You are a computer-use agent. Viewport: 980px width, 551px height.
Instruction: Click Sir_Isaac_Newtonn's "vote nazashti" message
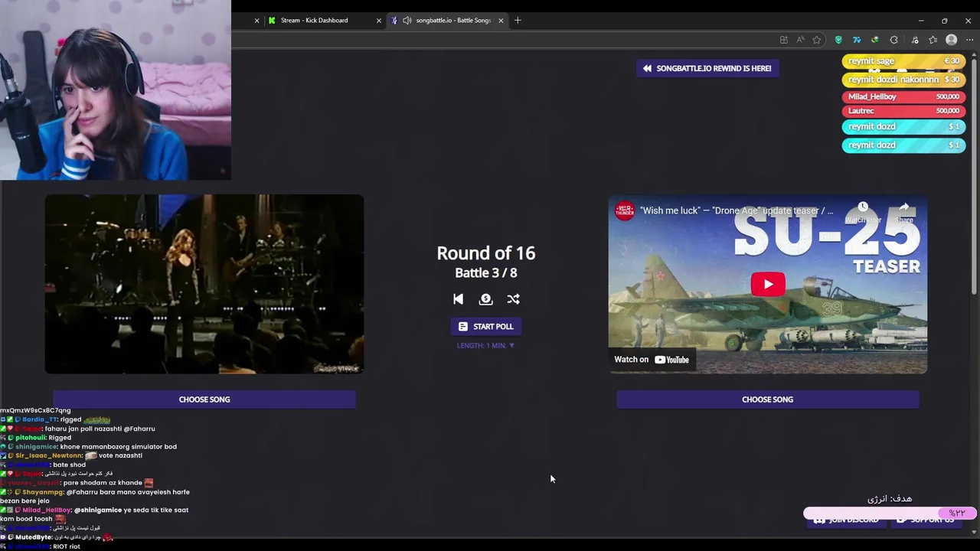pos(72,456)
